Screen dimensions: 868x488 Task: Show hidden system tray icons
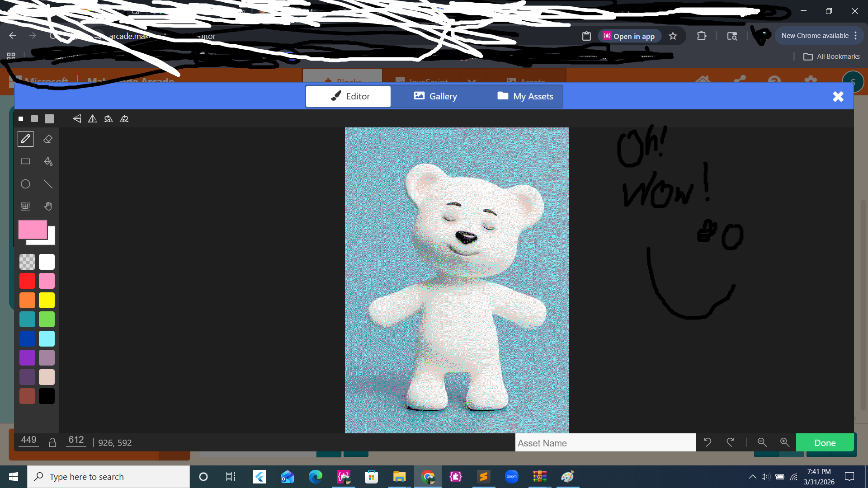click(x=752, y=477)
